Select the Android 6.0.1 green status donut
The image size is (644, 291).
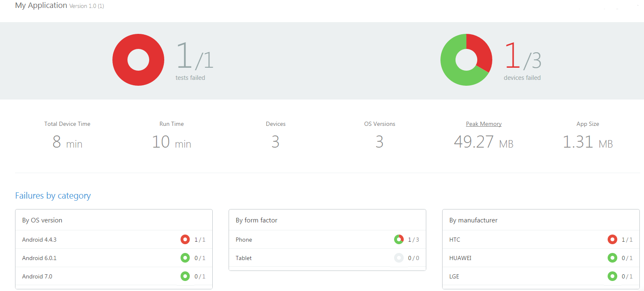coord(185,258)
